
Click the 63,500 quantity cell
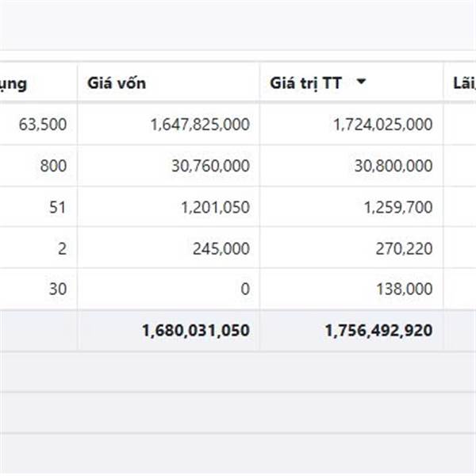coord(38,125)
